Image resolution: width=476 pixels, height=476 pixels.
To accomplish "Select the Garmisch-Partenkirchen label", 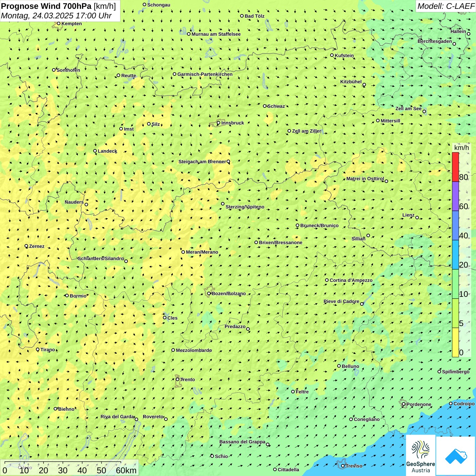I will click(205, 74).
